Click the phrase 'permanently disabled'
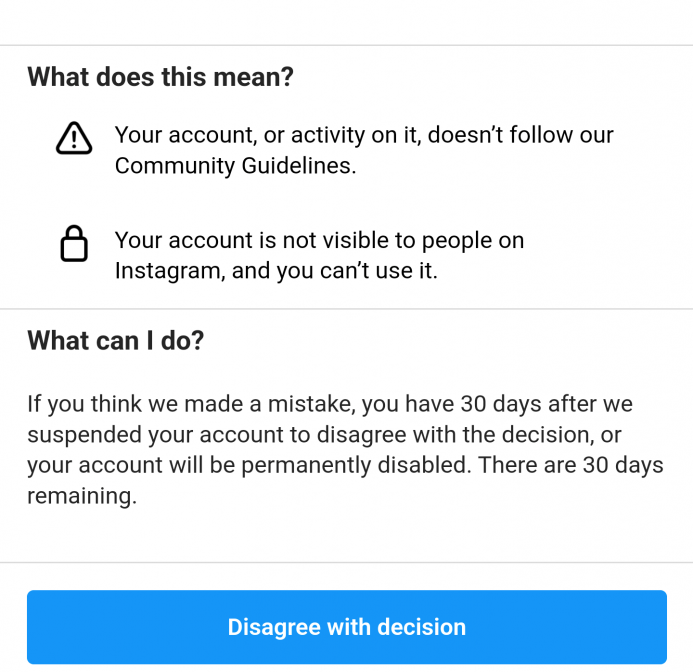Screen dimensions: 693x672 (356, 466)
